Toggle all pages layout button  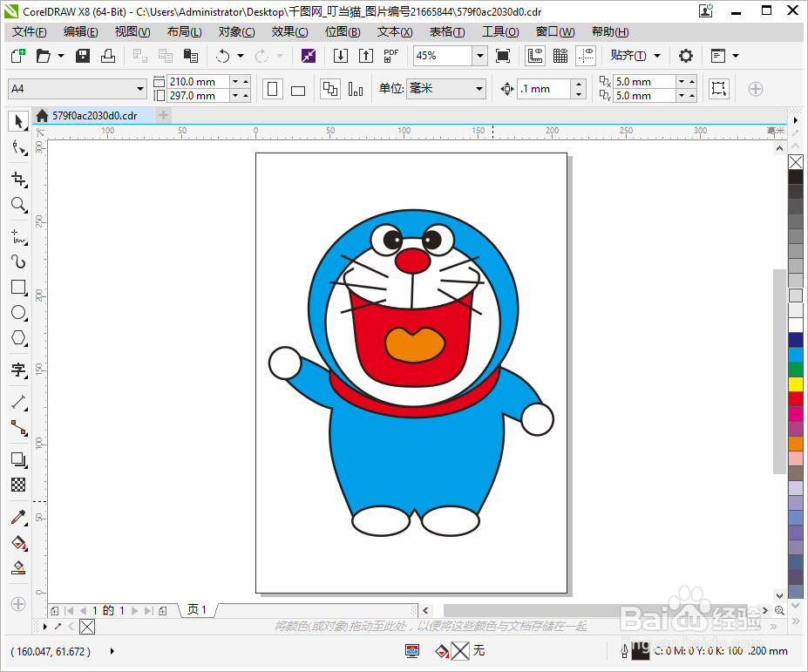click(329, 89)
